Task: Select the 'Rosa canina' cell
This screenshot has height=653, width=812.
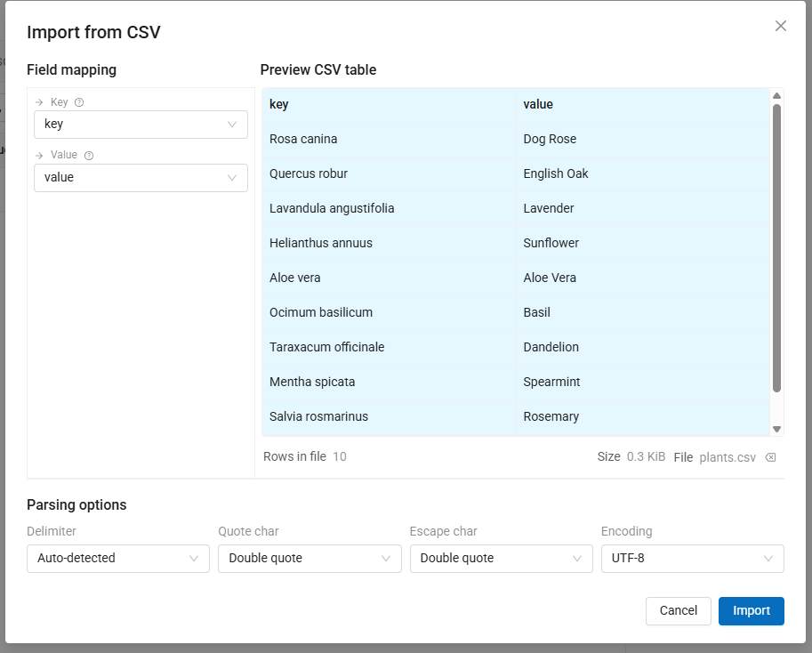Action: 389,140
